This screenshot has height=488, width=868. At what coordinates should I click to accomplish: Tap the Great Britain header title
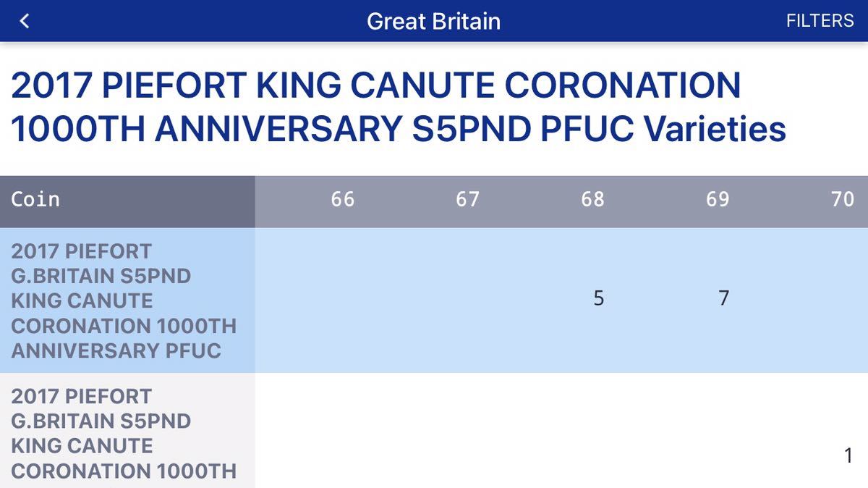pyautogui.click(x=433, y=21)
